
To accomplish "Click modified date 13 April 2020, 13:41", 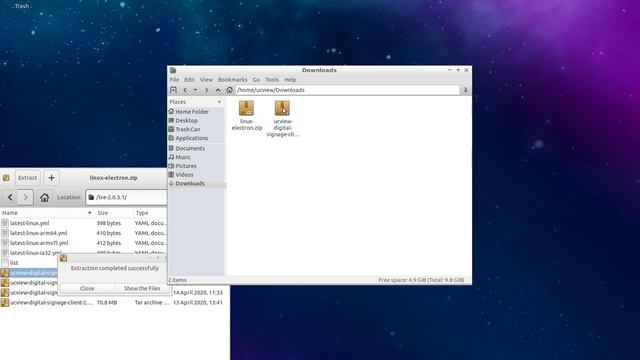I will click(x=198, y=302).
